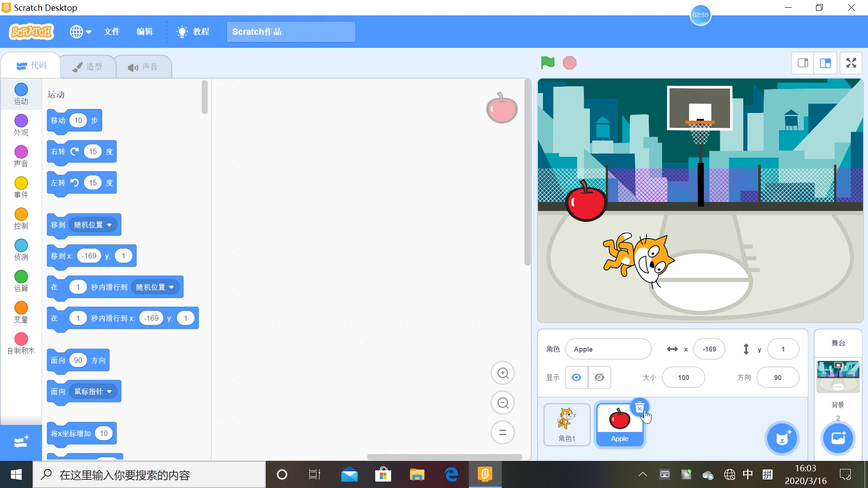
Task: Select the 角色1 cat sprite thumbnail
Action: tap(567, 425)
